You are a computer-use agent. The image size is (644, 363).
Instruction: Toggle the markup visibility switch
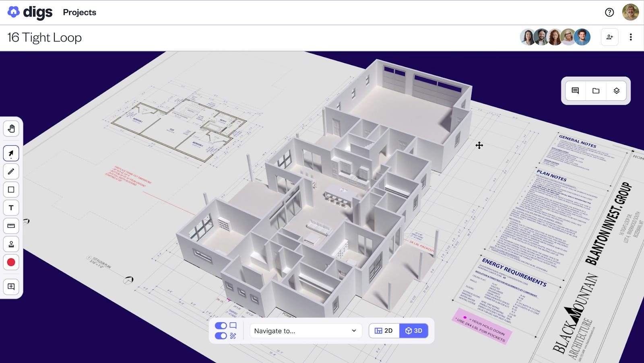[x=221, y=336]
